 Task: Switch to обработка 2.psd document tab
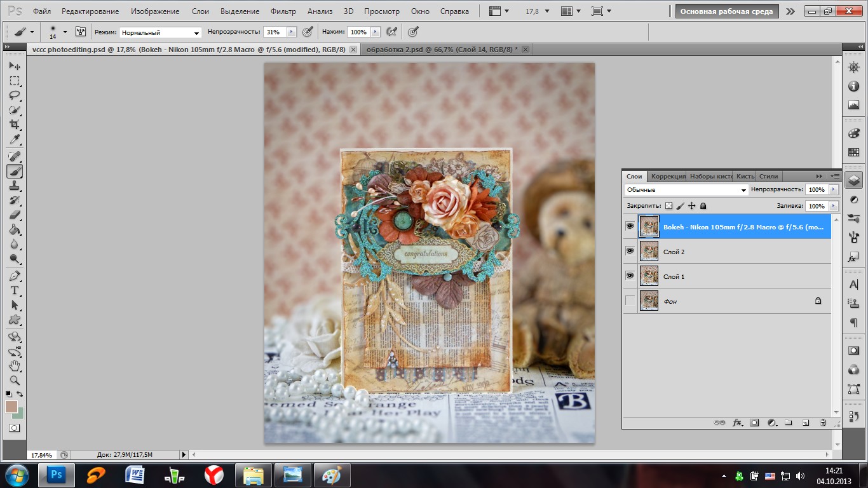pos(442,50)
